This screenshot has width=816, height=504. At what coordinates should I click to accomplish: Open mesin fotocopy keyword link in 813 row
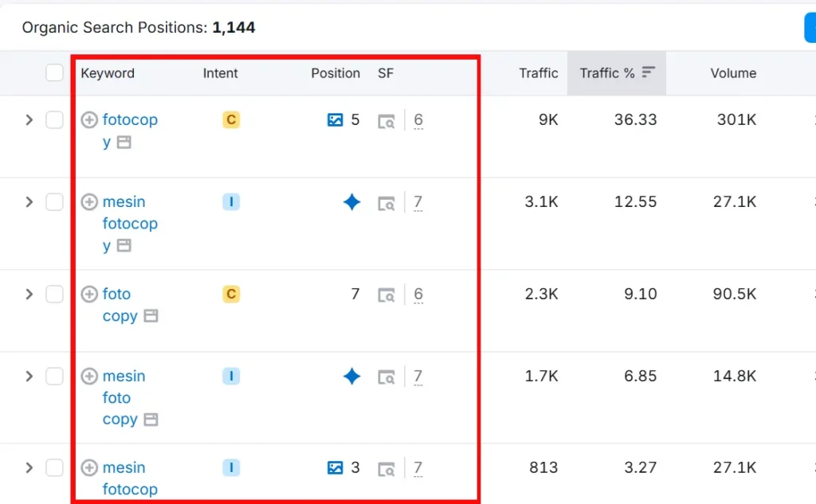(130, 479)
